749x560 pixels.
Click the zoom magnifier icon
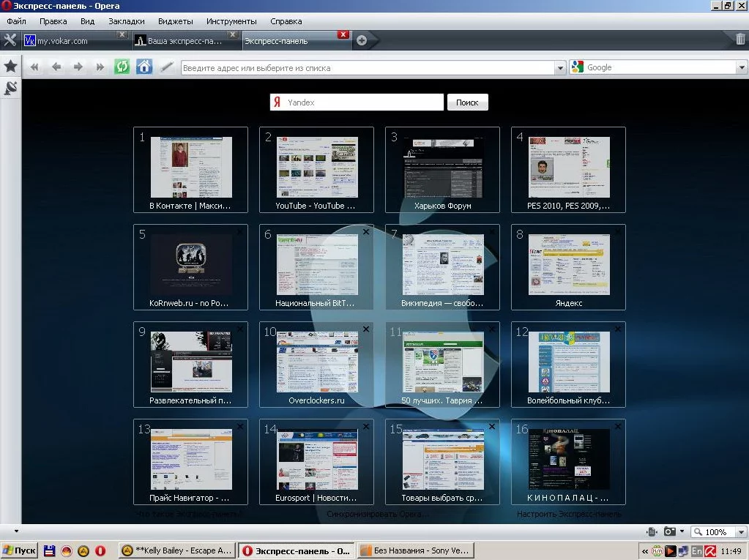(698, 531)
